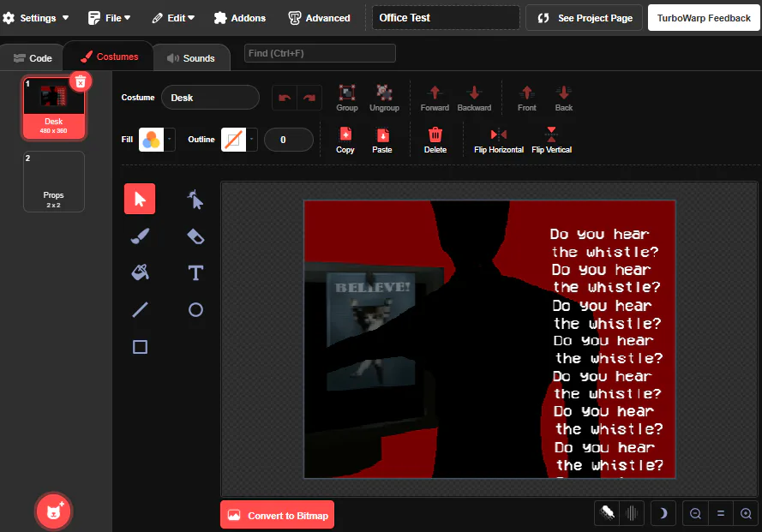Flip the selection horizontally
The image size is (762, 532).
click(499, 140)
